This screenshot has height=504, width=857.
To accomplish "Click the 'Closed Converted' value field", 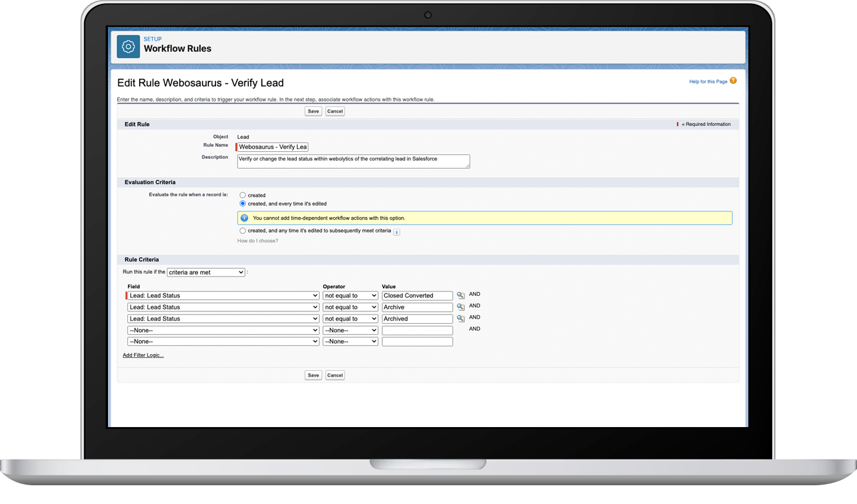I will click(417, 295).
